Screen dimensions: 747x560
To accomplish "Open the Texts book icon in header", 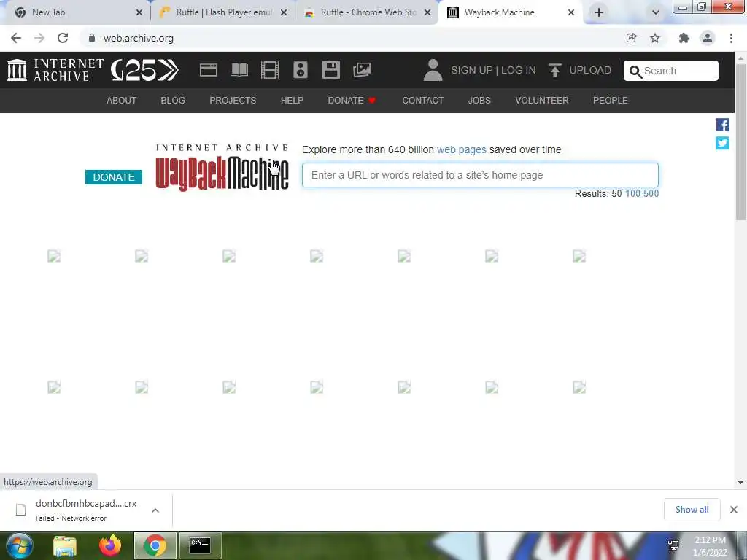I will tap(239, 70).
